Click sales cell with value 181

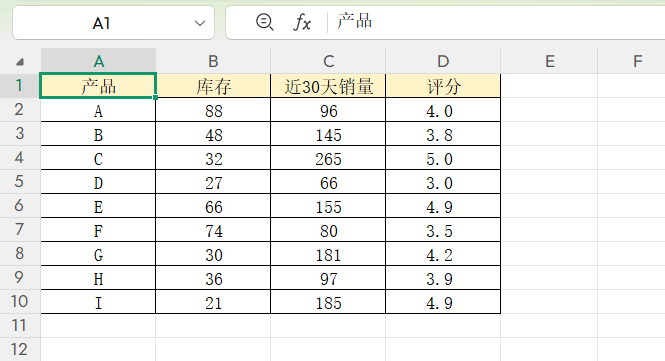point(328,254)
